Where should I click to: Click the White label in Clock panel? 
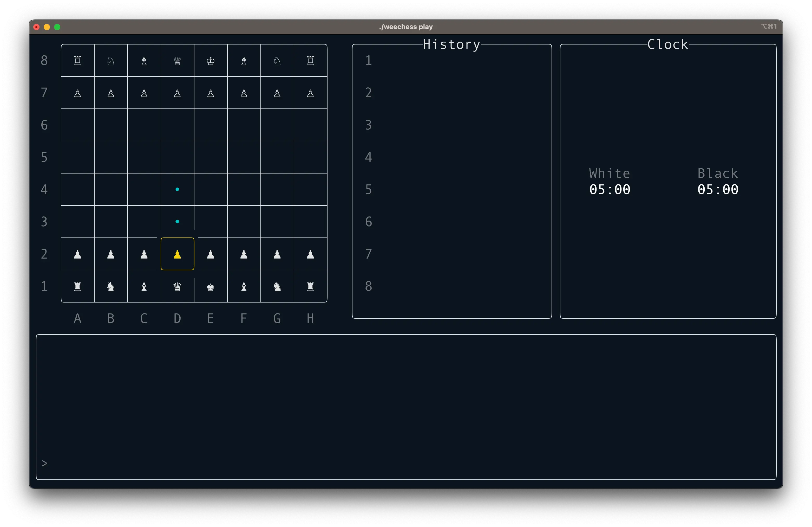[x=610, y=173]
